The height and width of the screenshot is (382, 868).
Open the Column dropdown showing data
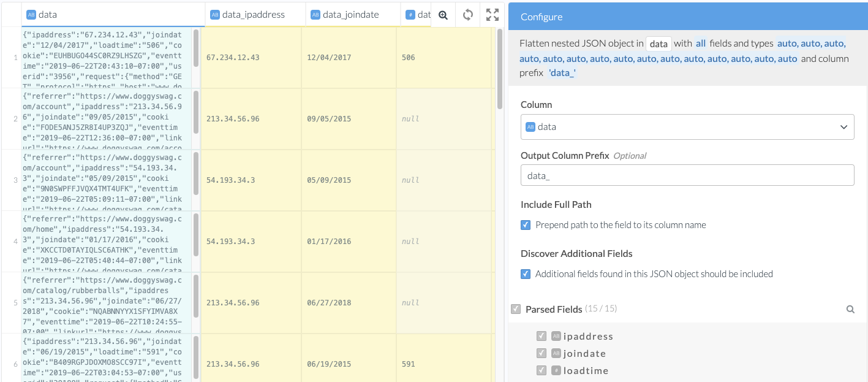click(x=687, y=127)
